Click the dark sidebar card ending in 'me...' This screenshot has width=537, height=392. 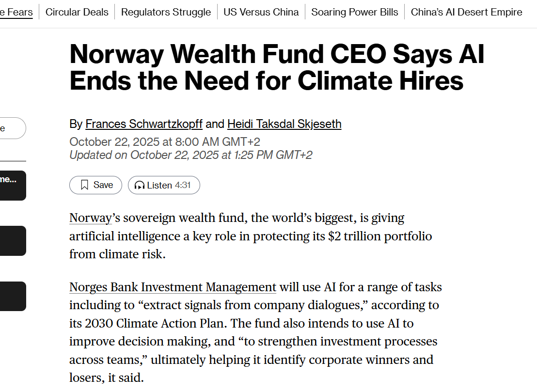click(x=13, y=186)
